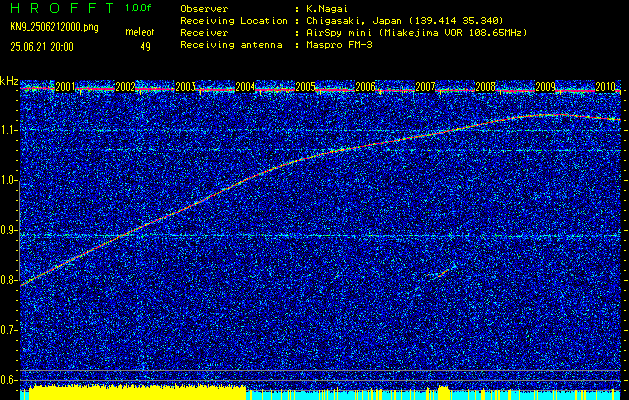The image size is (629, 400).
Task: Click the large yellow power-level block at the bottom
Action: point(137,392)
